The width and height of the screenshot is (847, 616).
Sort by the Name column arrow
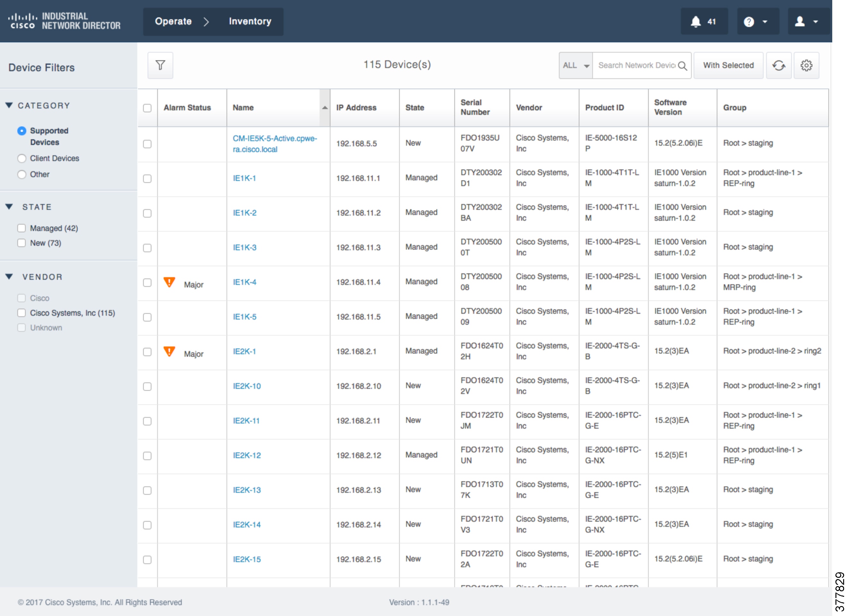coord(325,107)
